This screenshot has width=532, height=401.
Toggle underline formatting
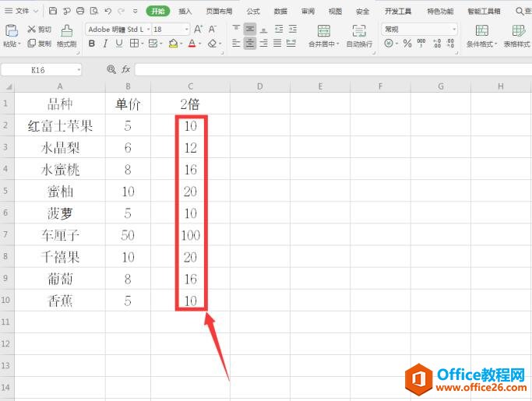coord(119,44)
